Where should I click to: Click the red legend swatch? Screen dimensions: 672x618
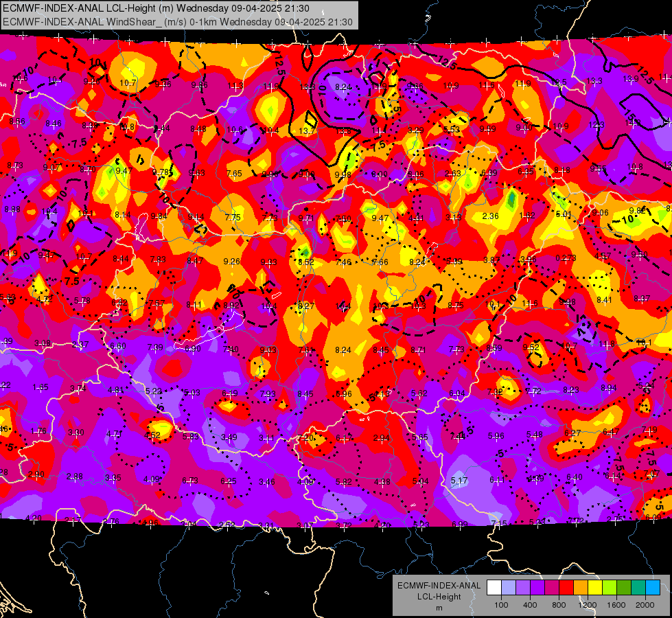[566, 588]
